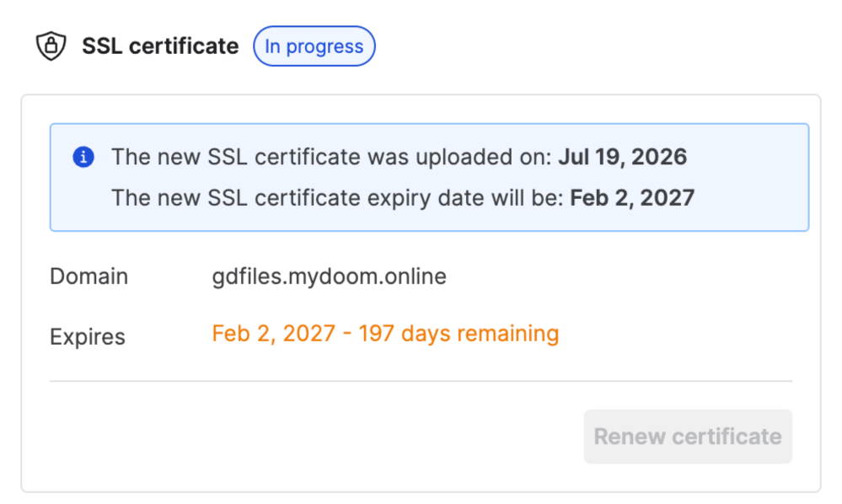Click the In progress status badge

click(314, 46)
